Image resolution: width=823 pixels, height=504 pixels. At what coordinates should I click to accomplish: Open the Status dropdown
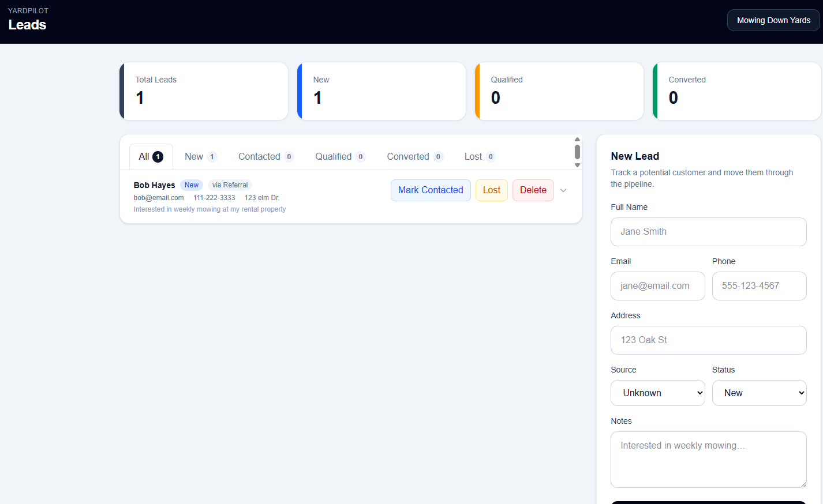[759, 393]
